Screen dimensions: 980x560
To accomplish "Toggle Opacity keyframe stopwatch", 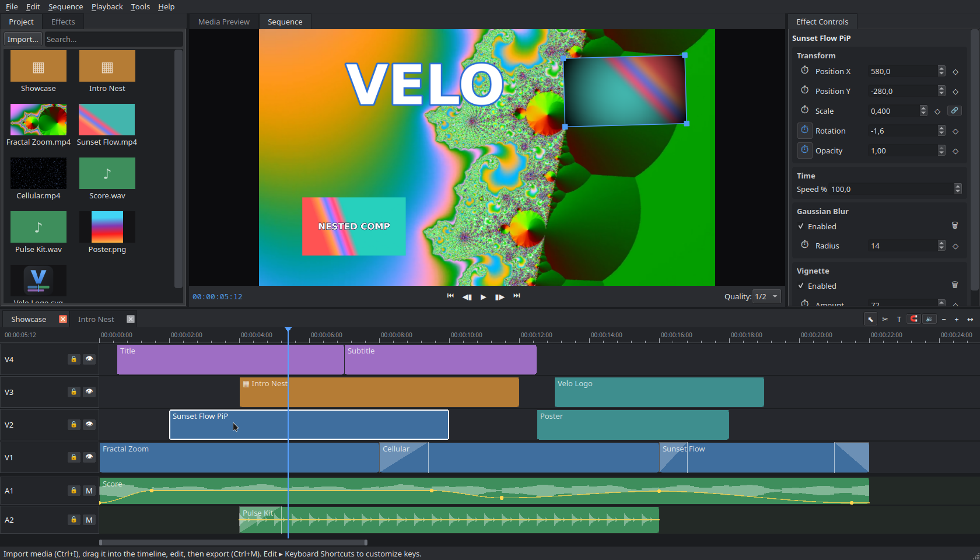I will (x=805, y=150).
